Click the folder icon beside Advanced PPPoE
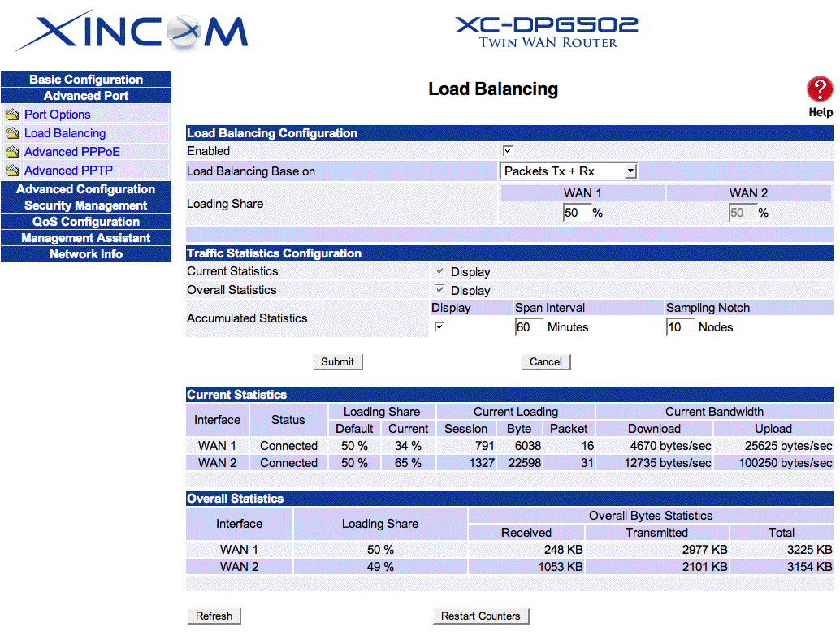 [12, 152]
